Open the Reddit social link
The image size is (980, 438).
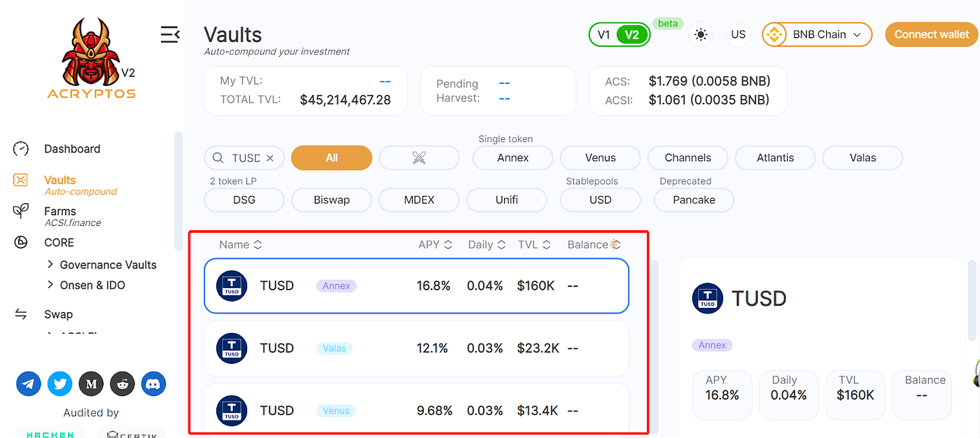(122, 383)
